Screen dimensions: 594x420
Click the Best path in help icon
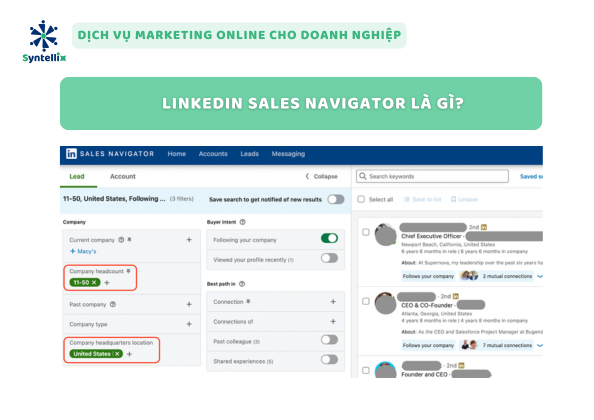[242, 284]
